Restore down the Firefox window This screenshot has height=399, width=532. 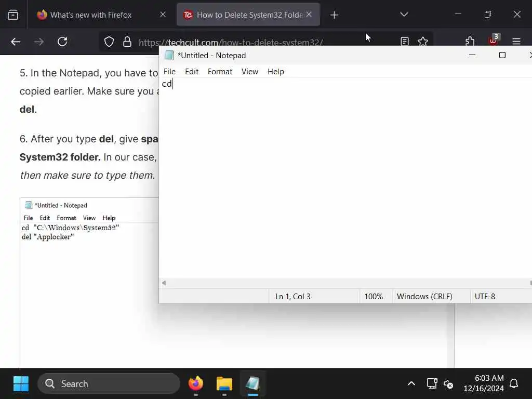[x=487, y=14]
